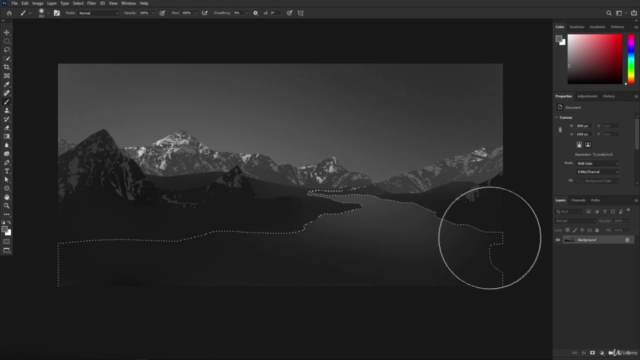Image resolution: width=640 pixels, height=360 pixels.
Task: Select the Eyedropper tool
Action: pos(7,84)
